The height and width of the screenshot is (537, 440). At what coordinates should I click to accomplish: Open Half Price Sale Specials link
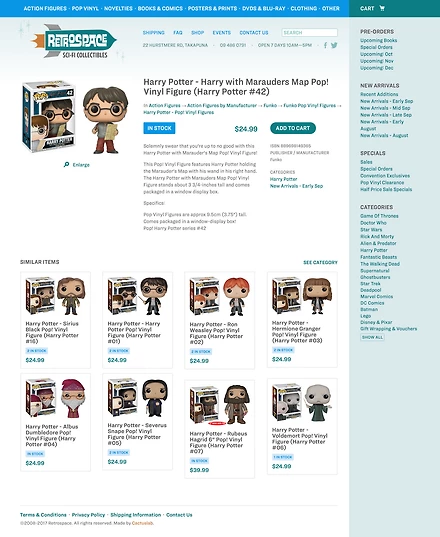386,189
